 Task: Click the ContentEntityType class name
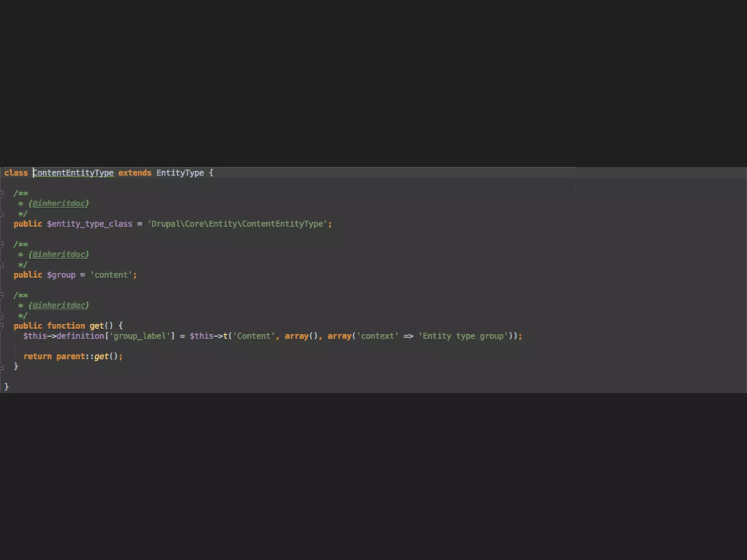pyautogui.click(x=73, y=173)
